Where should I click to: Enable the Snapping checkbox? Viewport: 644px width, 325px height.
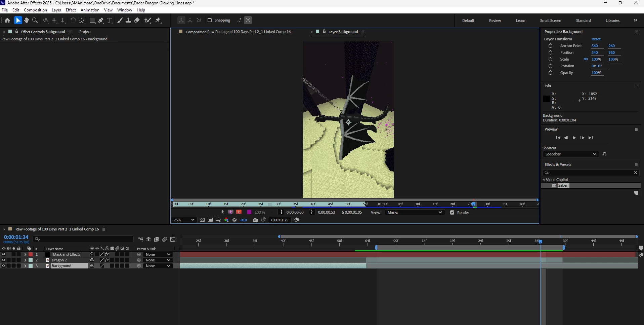coord(210,20)
